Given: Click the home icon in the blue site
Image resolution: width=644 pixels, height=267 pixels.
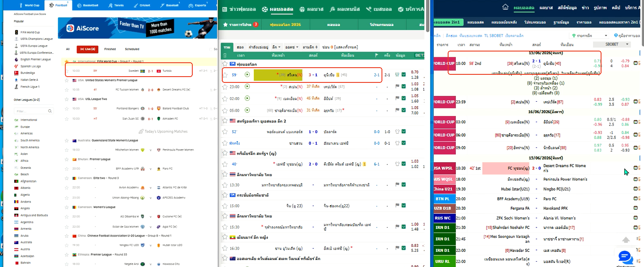Looking at the screenshot, I should pos(505,7).
